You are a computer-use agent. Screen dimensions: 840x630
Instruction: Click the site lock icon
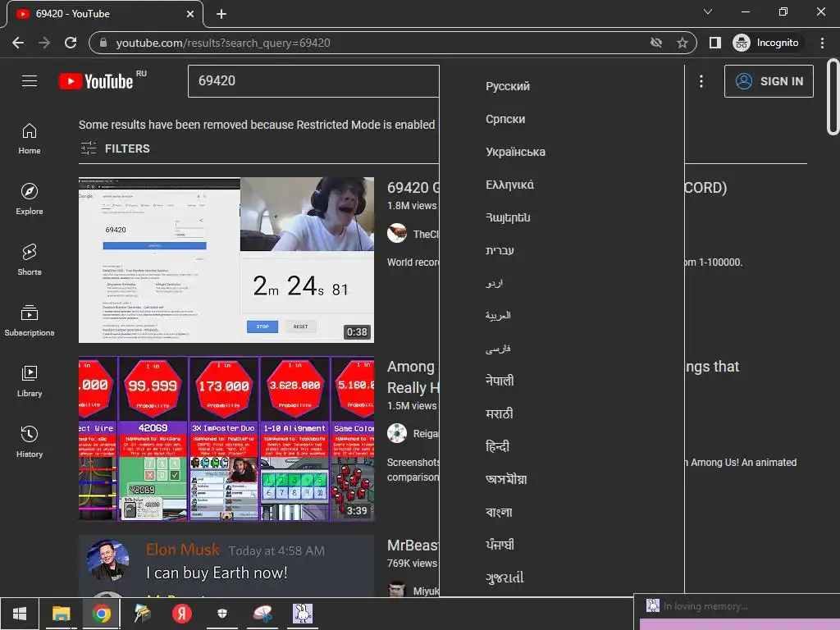point(104,43)
